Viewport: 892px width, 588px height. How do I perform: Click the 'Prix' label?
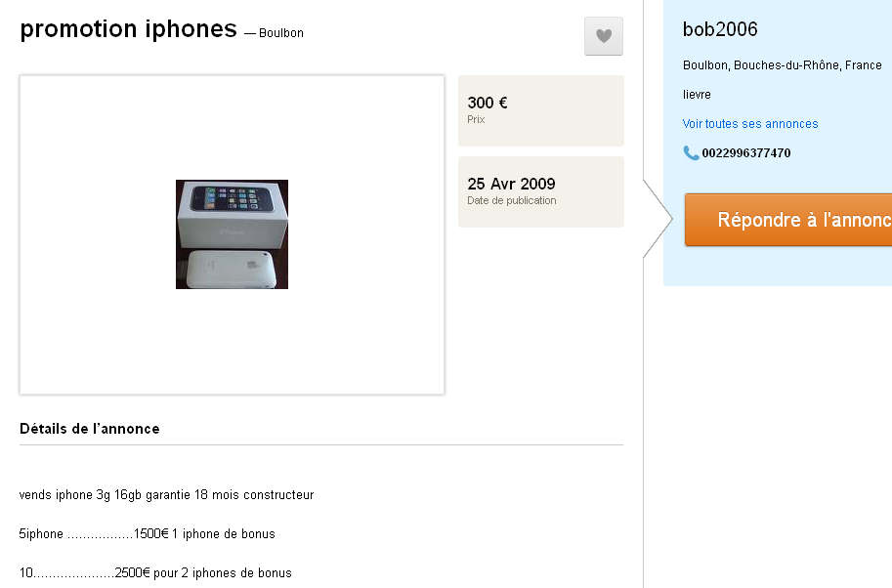476,120
